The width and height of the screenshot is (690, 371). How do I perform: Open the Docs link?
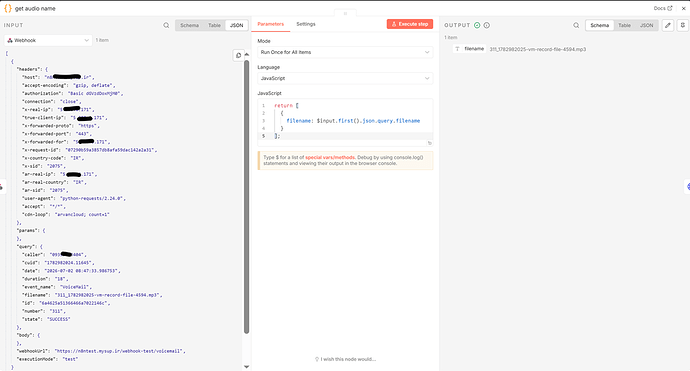[x=663, y=8]
